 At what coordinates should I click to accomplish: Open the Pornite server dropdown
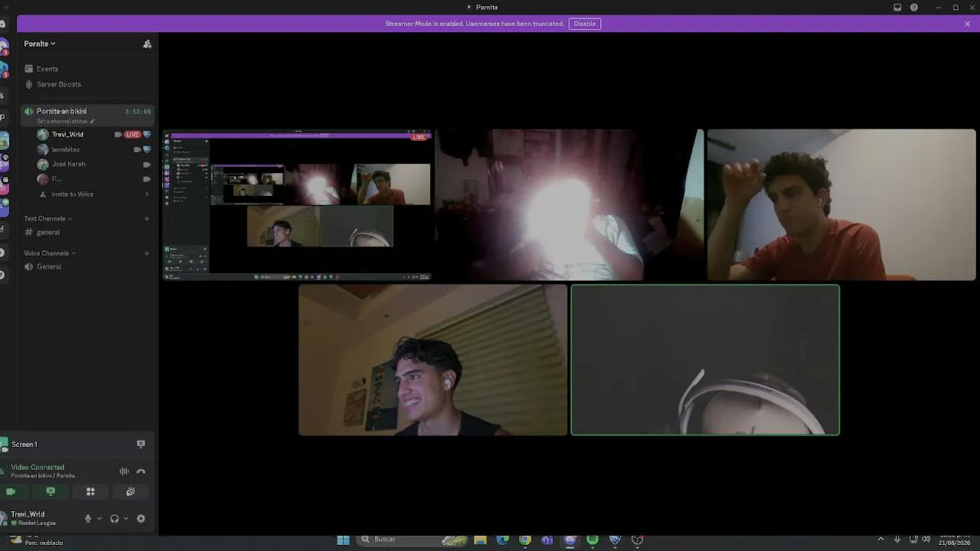point(40,44)
